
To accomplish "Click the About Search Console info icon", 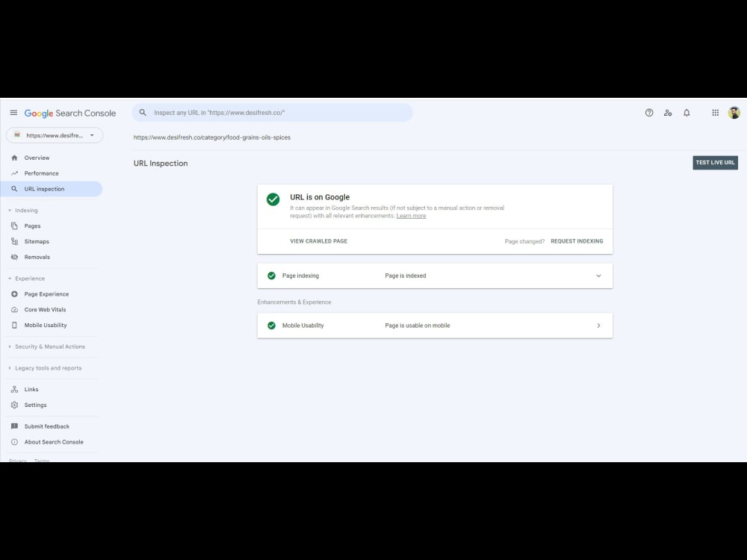I will coord(14,442).
